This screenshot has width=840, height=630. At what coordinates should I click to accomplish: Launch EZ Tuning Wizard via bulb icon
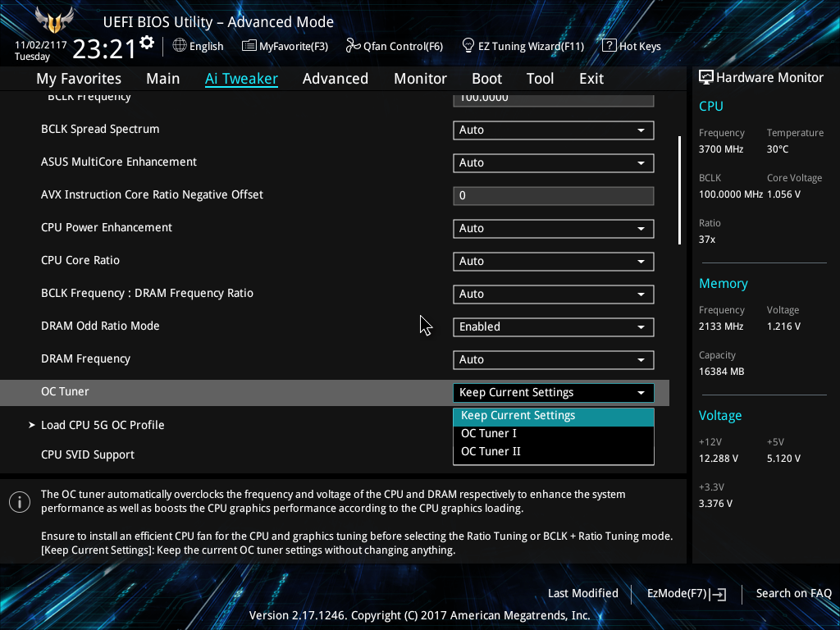coord(468,46)
